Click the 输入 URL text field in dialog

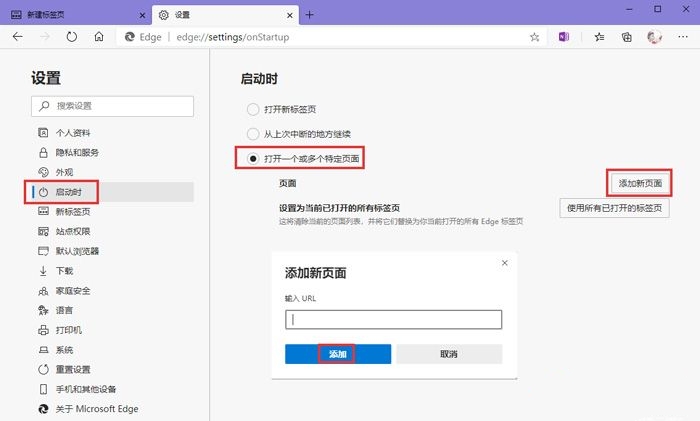[x=393, y=320]
